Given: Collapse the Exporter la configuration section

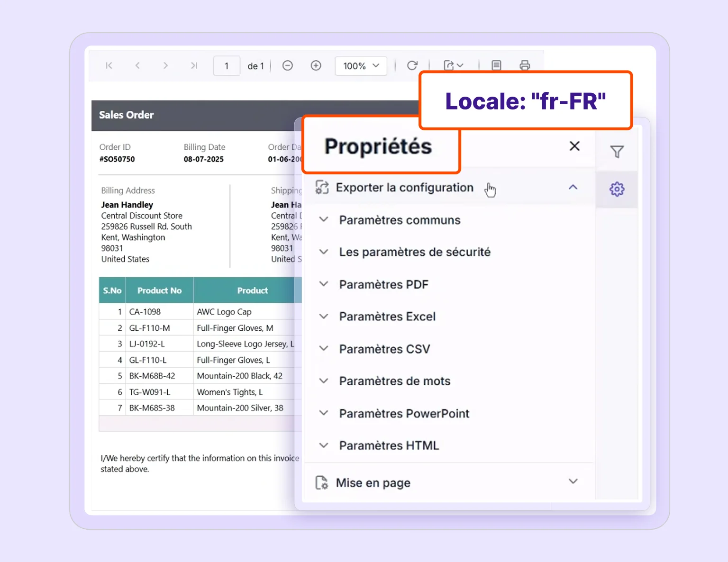Looking at the screenshot, I should click(573, 187).
